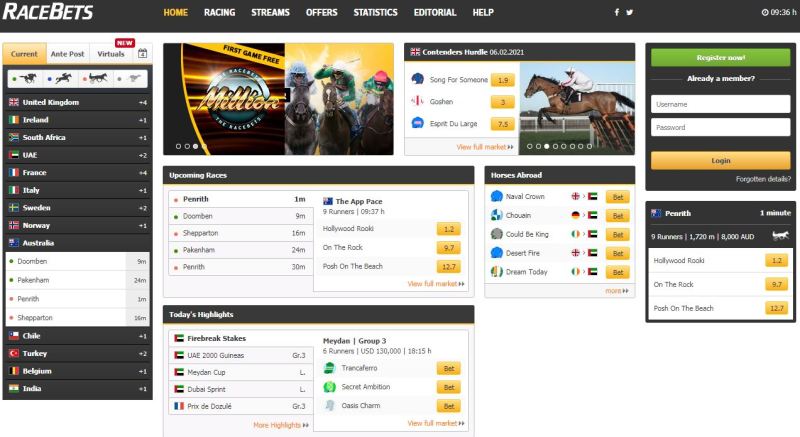The height and width of the screenshot is (437, 800).
Task: Click Song For Someone jockey silk icon
Action: click(x=418, y=79)
